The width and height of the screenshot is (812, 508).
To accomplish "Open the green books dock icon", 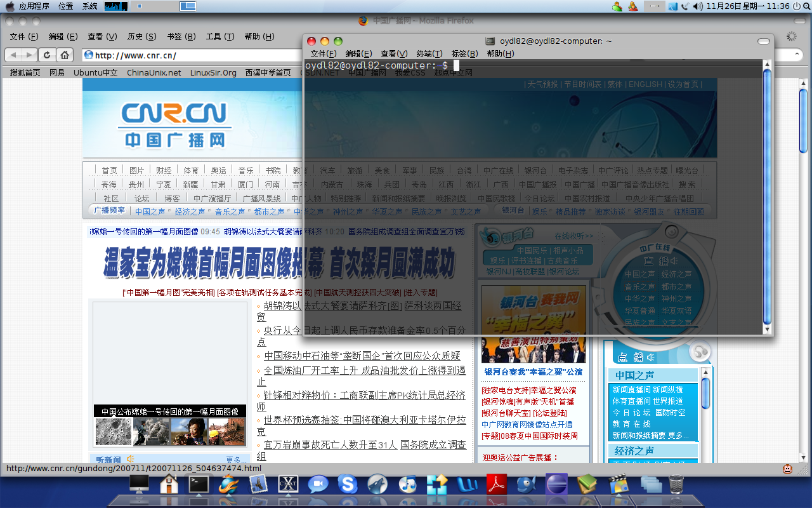I will pyautogui.click(x=587, y=484).
